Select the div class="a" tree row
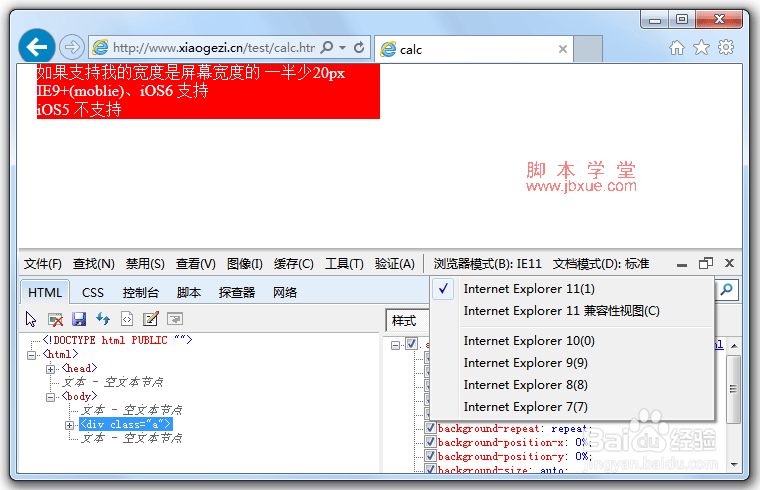 click(126, 425)
